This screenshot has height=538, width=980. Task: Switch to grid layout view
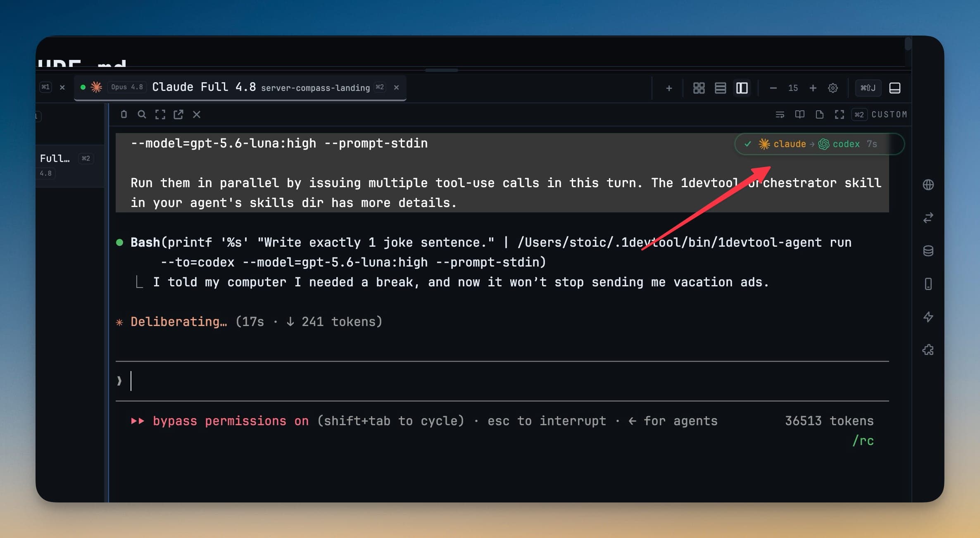pyautogui.click(x=699, y=88)
